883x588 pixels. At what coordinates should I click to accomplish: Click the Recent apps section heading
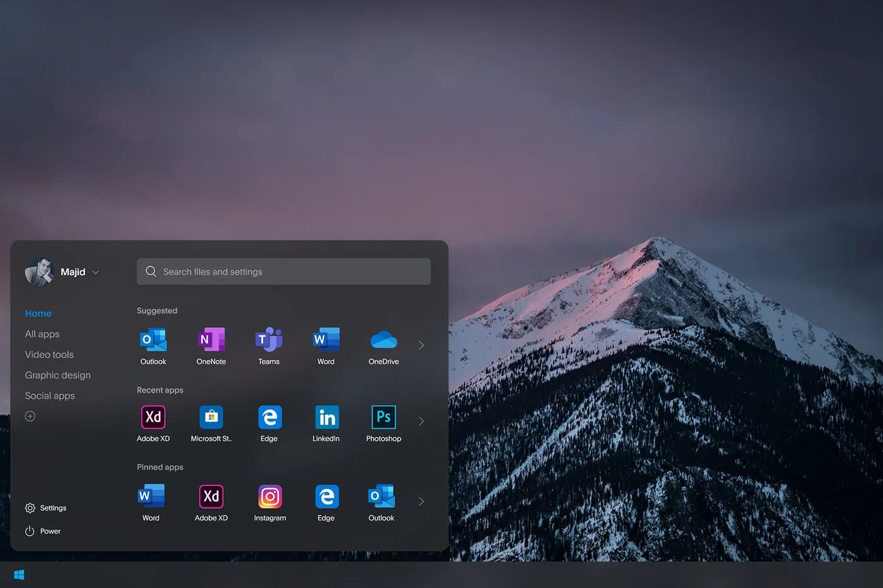160,390
